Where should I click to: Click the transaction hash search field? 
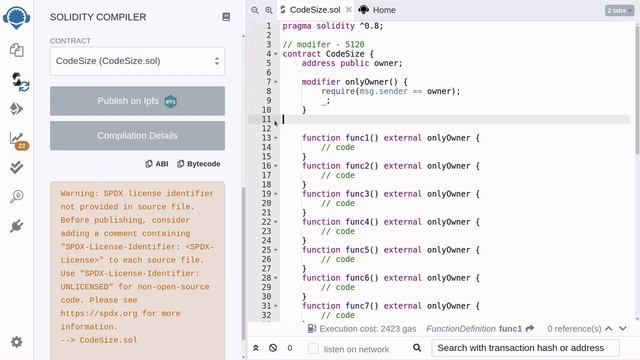click(525, 348)
